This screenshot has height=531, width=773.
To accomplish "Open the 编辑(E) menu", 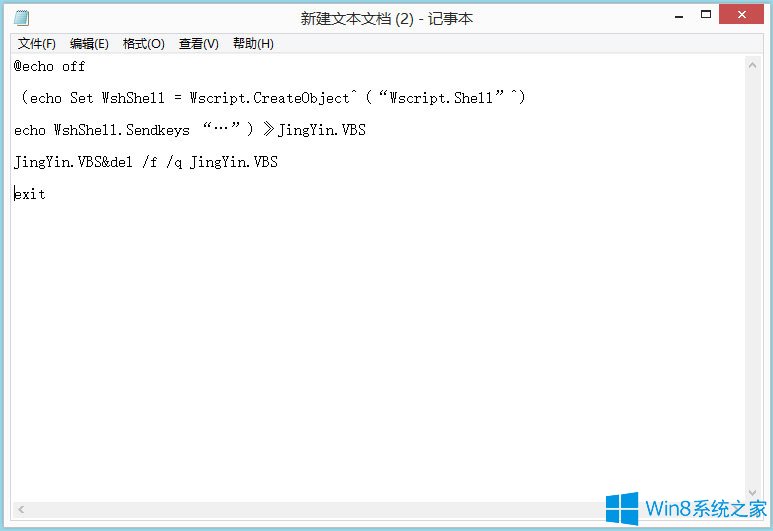I will pyautogui.click(x=89, y=44).
